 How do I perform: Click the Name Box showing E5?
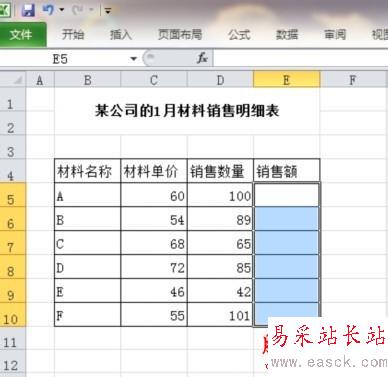pos(65,59)
